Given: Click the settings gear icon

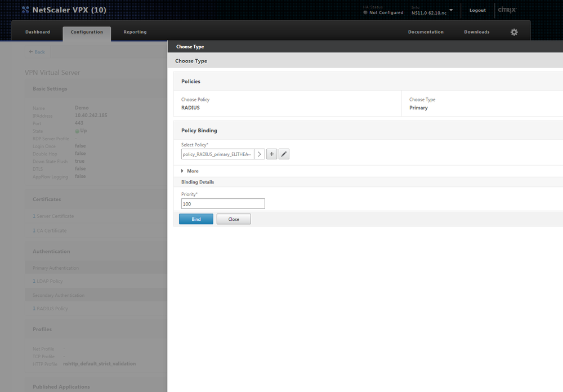Looking at the screenshot, I should pos(513,32).
